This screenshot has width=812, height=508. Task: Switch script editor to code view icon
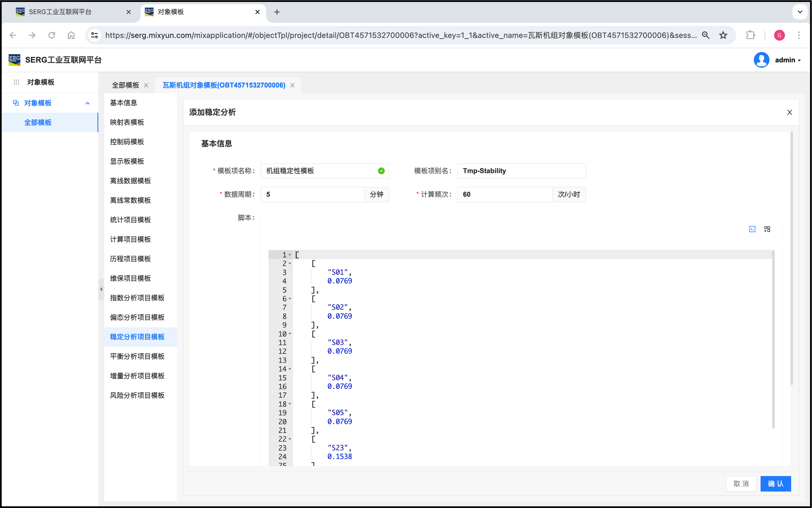point(752,229)
